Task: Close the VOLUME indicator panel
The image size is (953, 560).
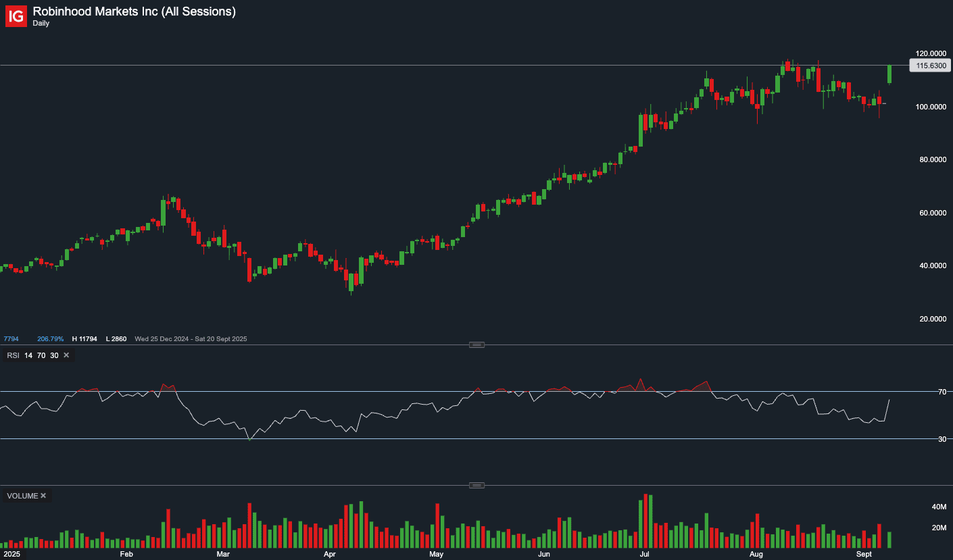Action: tap(43, 496)
